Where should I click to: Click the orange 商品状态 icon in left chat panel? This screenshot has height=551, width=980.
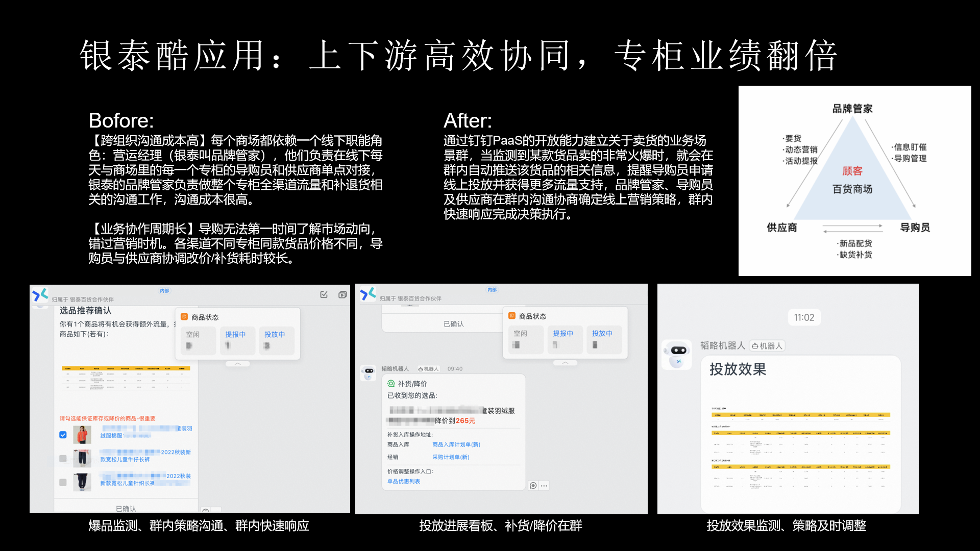(184, 317)
